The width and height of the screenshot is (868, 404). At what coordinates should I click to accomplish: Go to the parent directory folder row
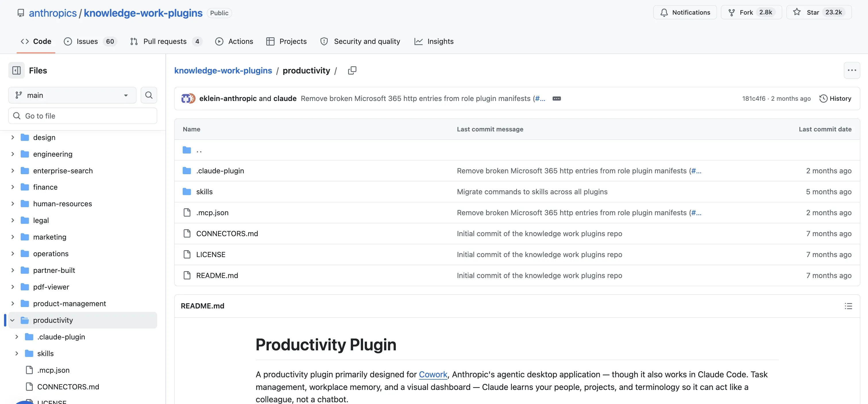(x=517, y=150)
